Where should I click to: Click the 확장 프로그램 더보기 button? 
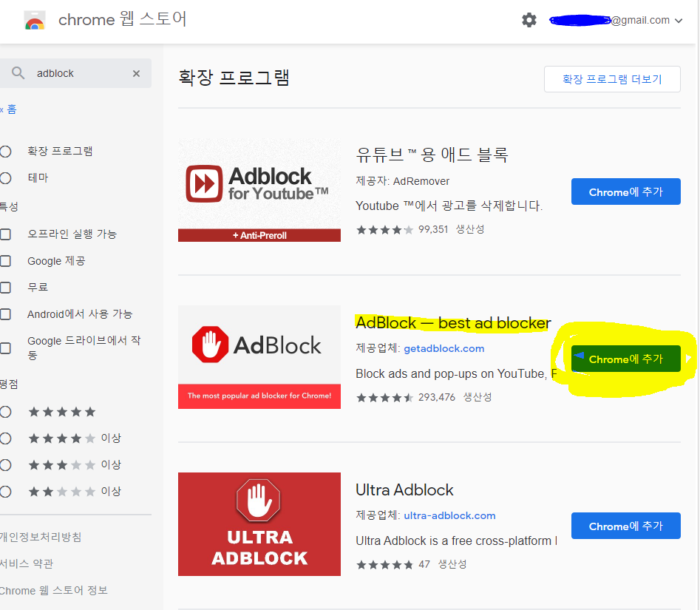point(612,79)
